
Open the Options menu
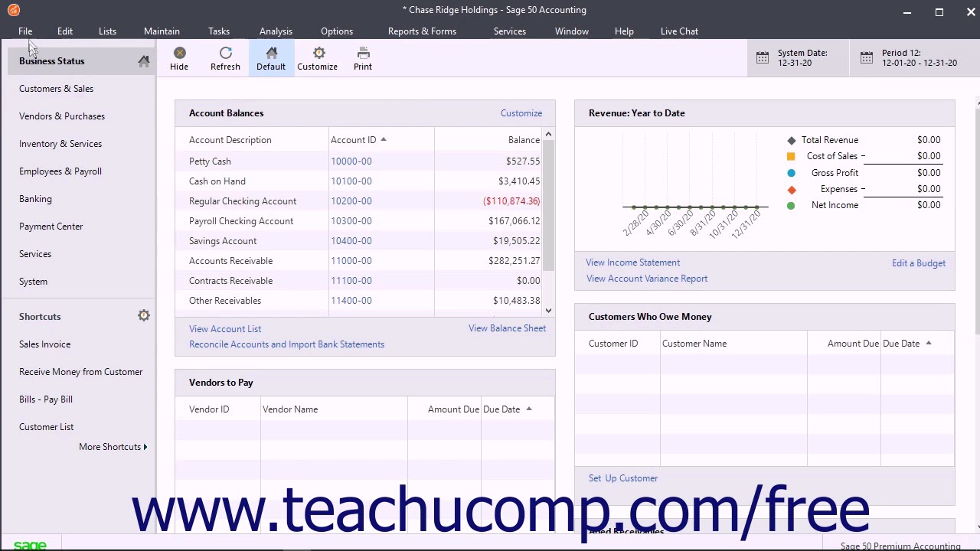pos(337,31)
